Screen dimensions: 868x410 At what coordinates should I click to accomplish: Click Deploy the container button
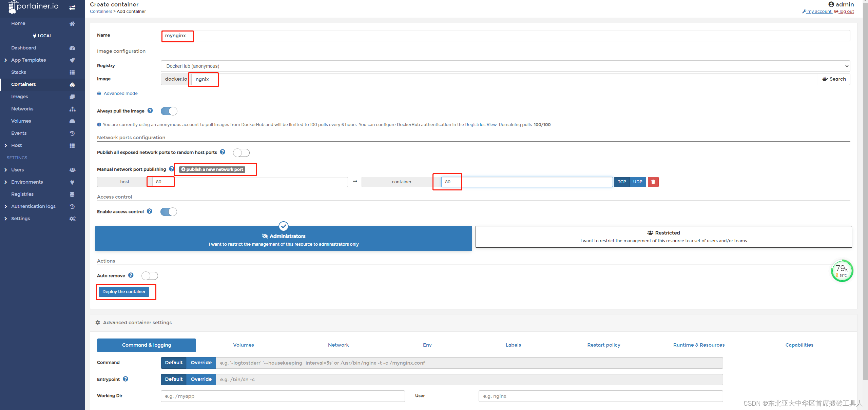124,292
